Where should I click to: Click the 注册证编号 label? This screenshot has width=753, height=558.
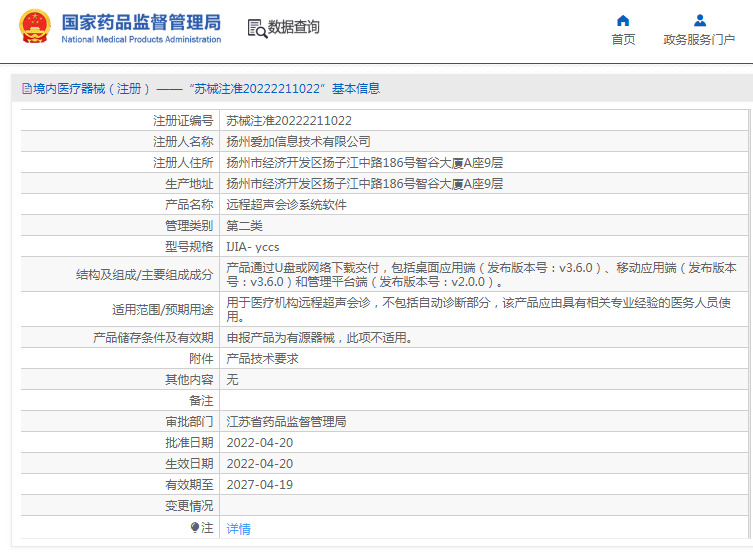183,121
